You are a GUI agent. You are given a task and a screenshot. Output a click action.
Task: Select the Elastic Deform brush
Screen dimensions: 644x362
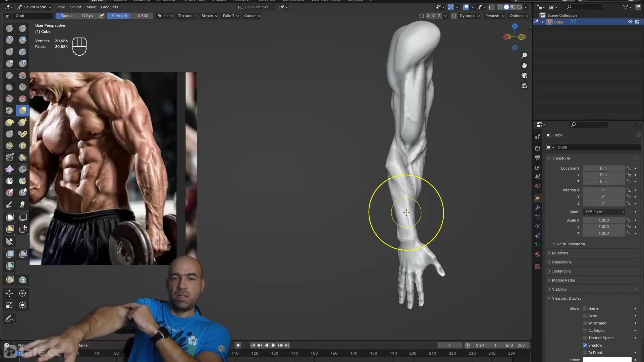(9, 122)
